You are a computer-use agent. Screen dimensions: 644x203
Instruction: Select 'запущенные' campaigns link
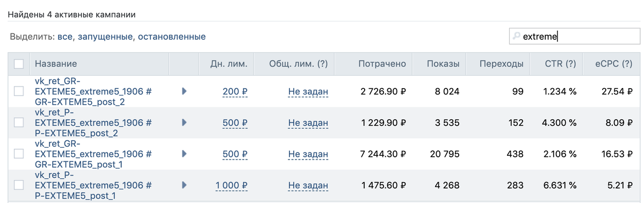[105, 37]
